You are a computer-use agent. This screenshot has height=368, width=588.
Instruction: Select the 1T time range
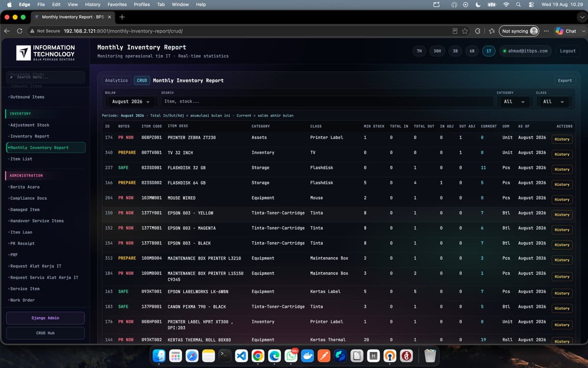[x=489, y=51]
